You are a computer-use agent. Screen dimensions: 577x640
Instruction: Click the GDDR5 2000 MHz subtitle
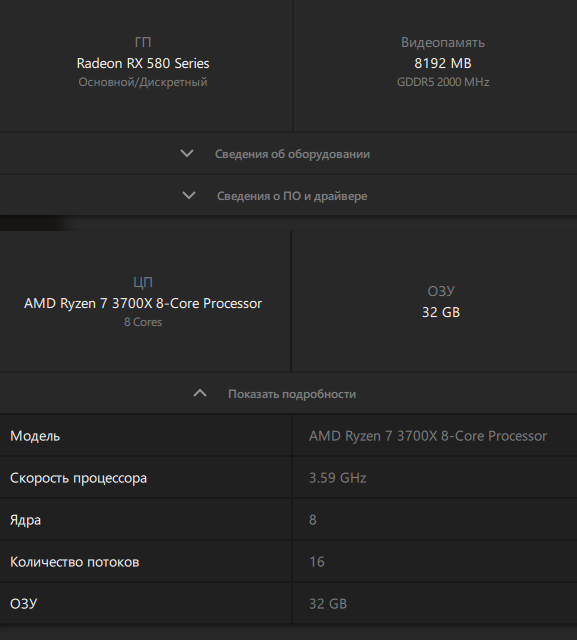[443, 82]
